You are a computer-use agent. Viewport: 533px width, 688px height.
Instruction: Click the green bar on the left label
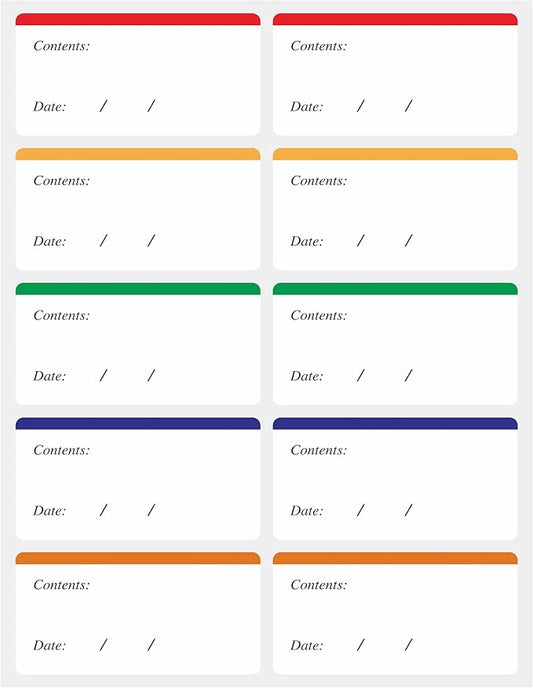pyautogui.click(x=138, y=289)
